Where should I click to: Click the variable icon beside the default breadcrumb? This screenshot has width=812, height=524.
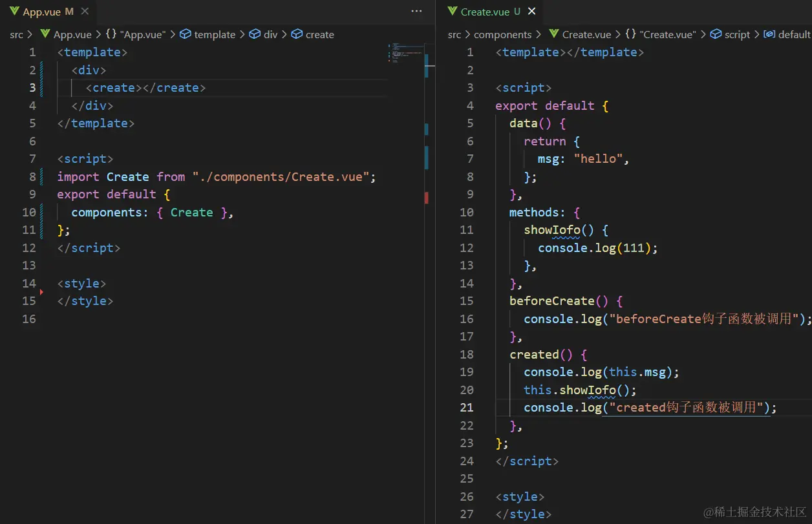pyautogui.click(x=769, y=34)
